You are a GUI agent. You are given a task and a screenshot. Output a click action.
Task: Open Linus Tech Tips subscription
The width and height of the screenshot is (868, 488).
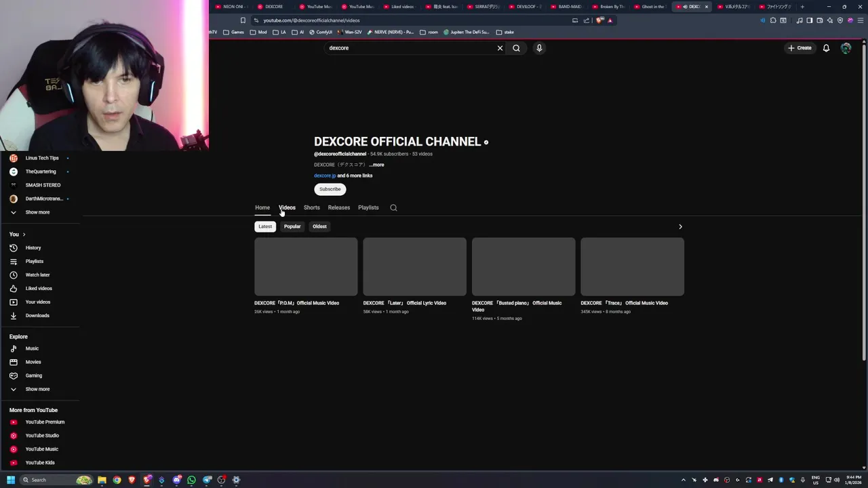coord(41,158)
